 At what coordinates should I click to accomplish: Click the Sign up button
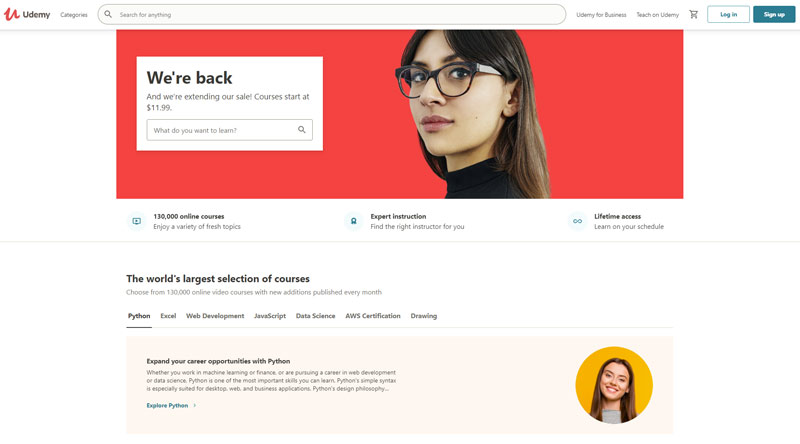[x=774, y=14]
